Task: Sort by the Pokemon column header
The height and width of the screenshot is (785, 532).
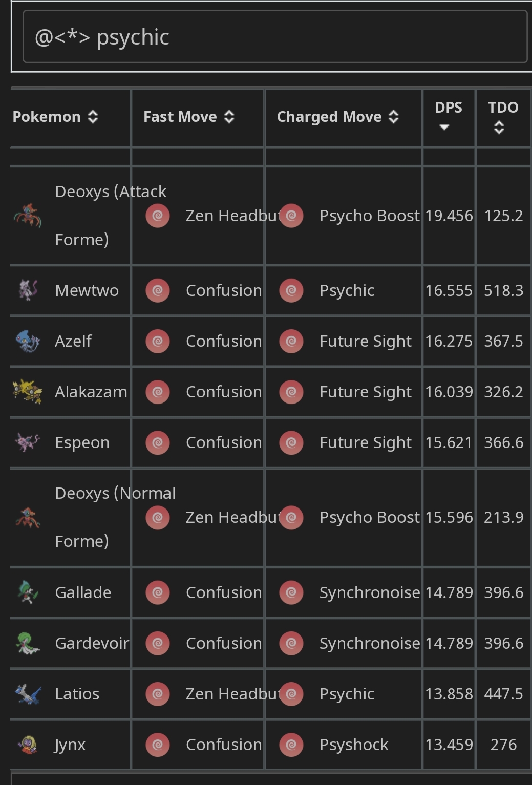Action: pyautogui.click(x=55, y=117)
